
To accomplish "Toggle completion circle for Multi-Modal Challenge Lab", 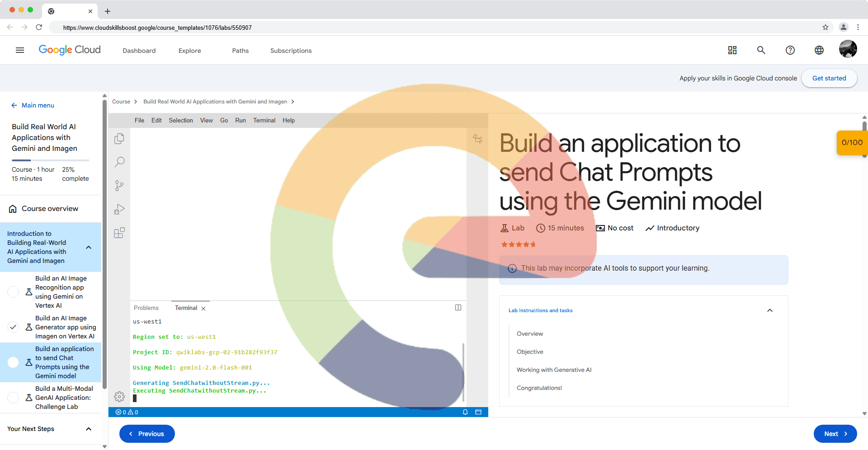I will (14, 398).
